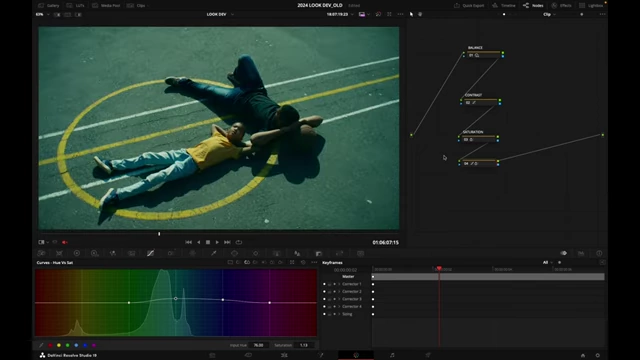The height and width of the screenshot is (360, 640).
Task: Open the Clip node-graph mode dropdown
Action: (549, 14)
